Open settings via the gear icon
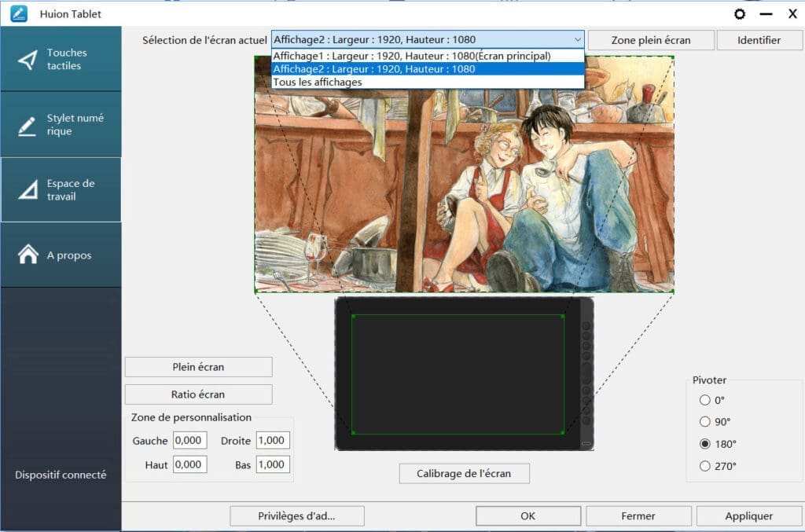The height and width of the screenshot is (532, 805). point(739,14)
